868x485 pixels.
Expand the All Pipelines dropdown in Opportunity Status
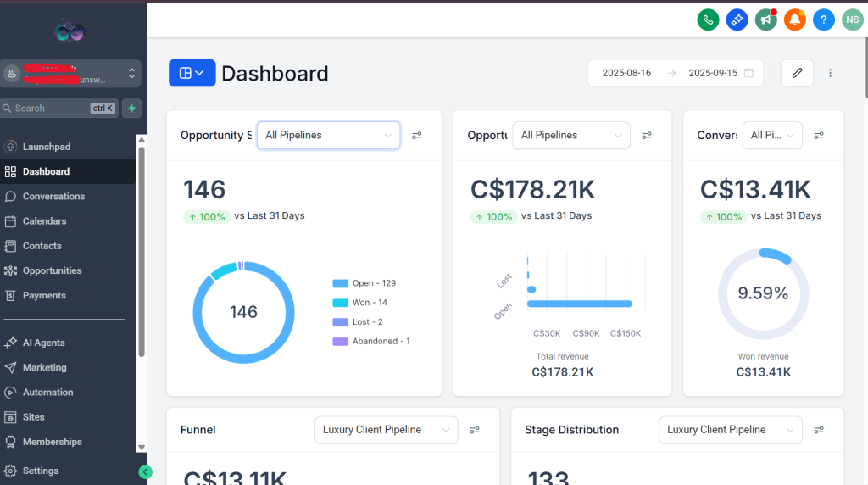point(328,135)
